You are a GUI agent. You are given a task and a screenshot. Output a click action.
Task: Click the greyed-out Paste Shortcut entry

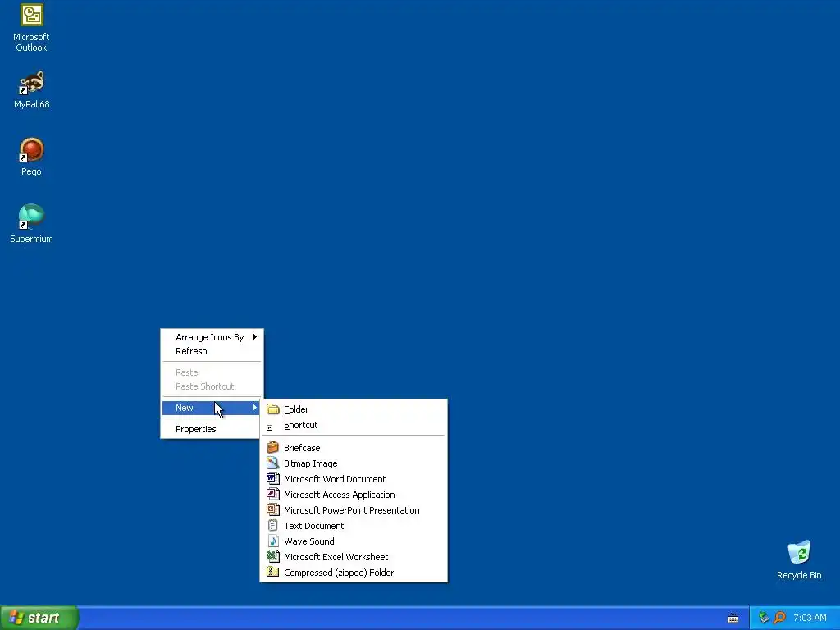click(x=212, y=386)
